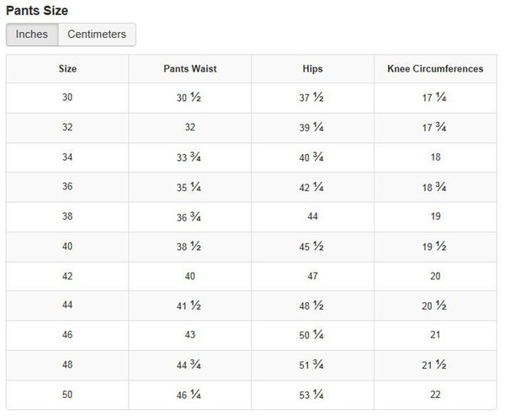Switch to Centimeters unit toggle
Image resolution: width=505 pixels, height=420 pixels.
[x=97, y=35]
